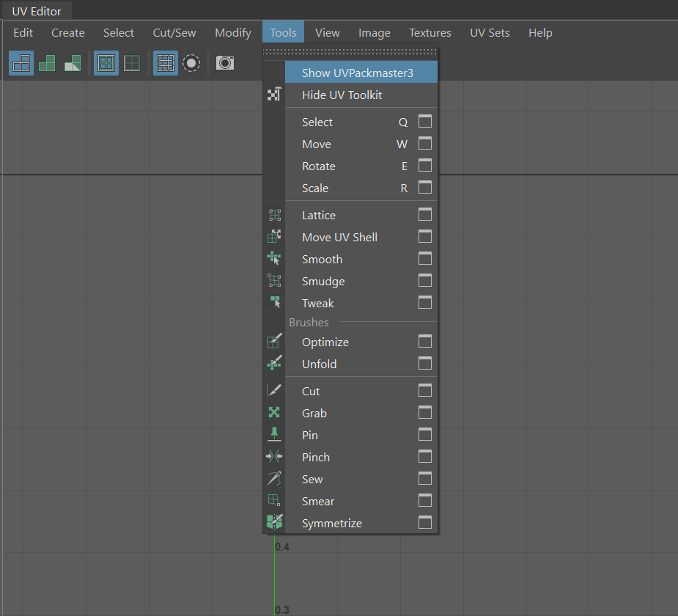
Task: Open options box for Optimize
Action: tap(425, 342)
